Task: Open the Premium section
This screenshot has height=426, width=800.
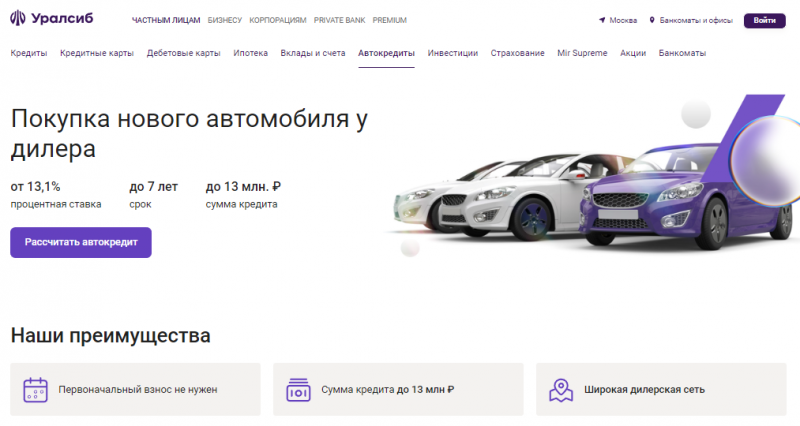Action: coord(389,20)
